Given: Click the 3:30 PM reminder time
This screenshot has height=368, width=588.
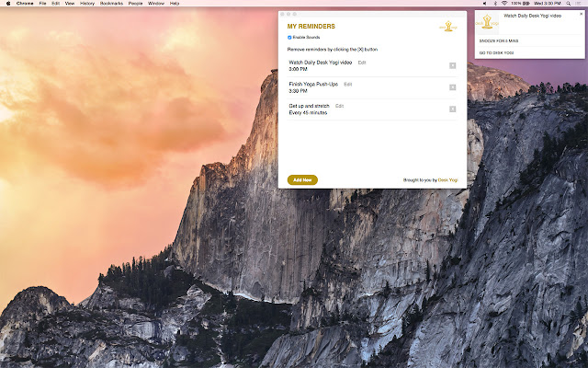Looking at the screenshot, I should click(x=298, y=91).
